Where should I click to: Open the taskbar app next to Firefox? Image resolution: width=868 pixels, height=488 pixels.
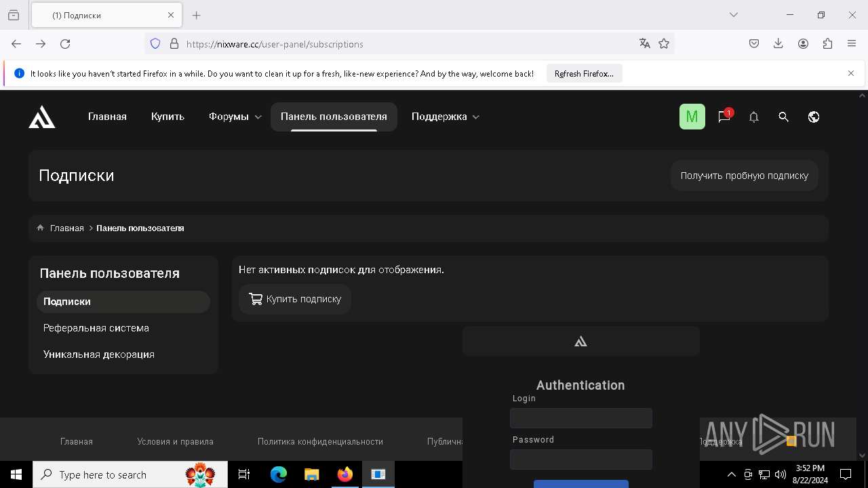pyautogui.click(x=378, y=474)
